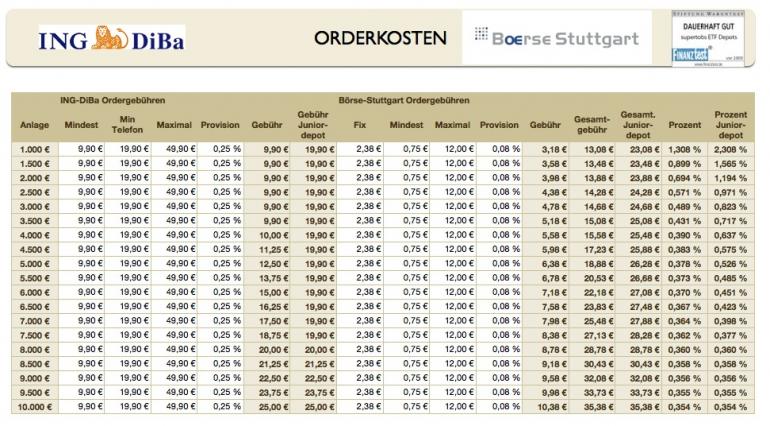Select the 'ING-DiBa Ordergebühren' group header
Image resolution: width=770 pixels, height=426 pixels.
click(112, 100)
